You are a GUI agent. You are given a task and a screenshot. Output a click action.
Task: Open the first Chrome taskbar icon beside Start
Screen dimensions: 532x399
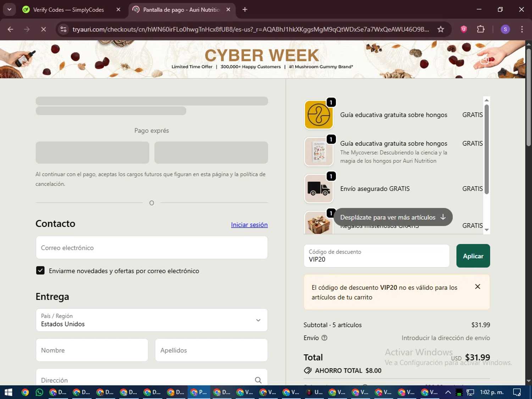[25, 392]
